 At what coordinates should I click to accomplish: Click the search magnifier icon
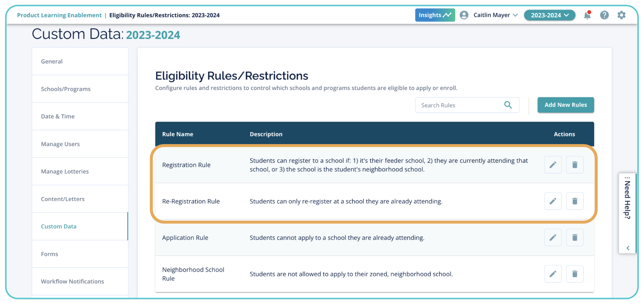pyautogui.click(x=508, y=105)
